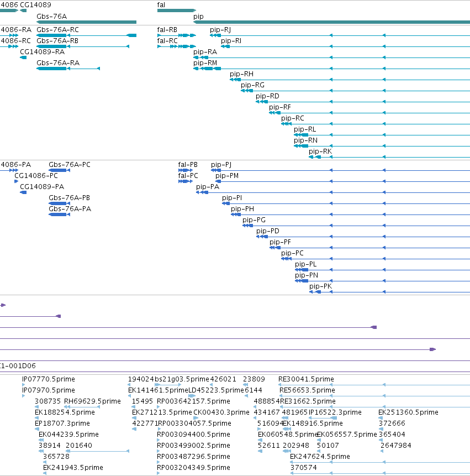Select the pip-RG transcript label
Viewport: 470px width, 476px height.
tap(252, 85)
